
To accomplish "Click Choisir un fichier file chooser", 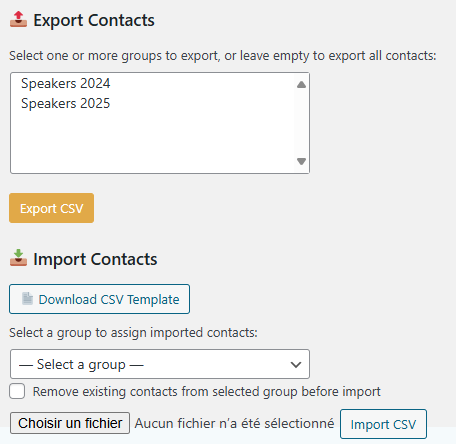I will click(x=70, y=423).
